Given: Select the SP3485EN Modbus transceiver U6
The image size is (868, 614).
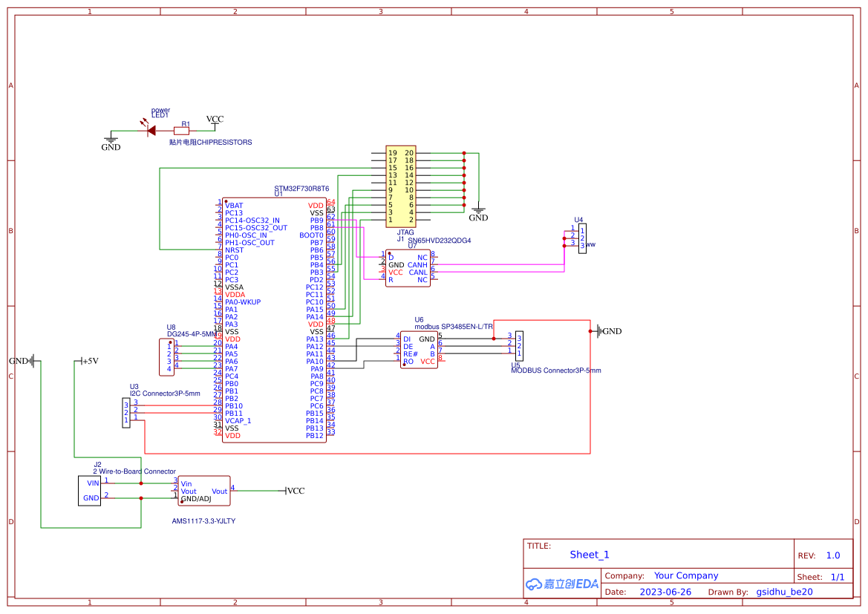Looking at the screenshot, I should pyautogui.click(x=420, y=349).
